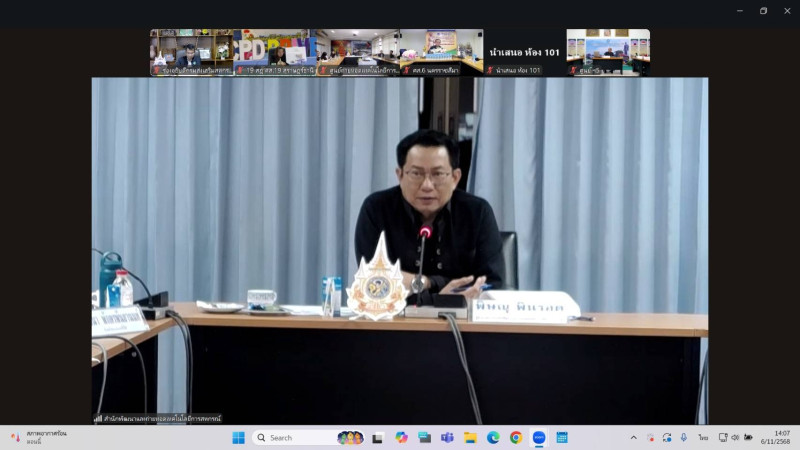Open the Copilot app in the taskbar
800x450 pixels.
[401, 438]
